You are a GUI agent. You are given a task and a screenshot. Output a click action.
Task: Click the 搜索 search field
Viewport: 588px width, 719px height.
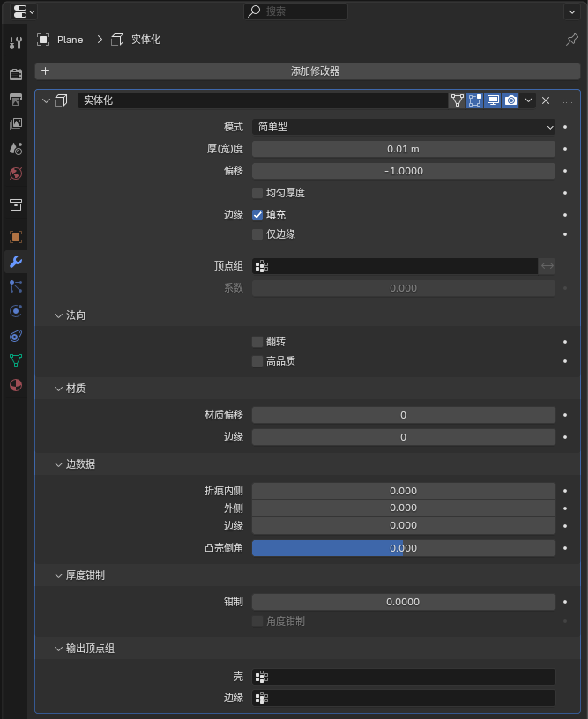(296, 11)
